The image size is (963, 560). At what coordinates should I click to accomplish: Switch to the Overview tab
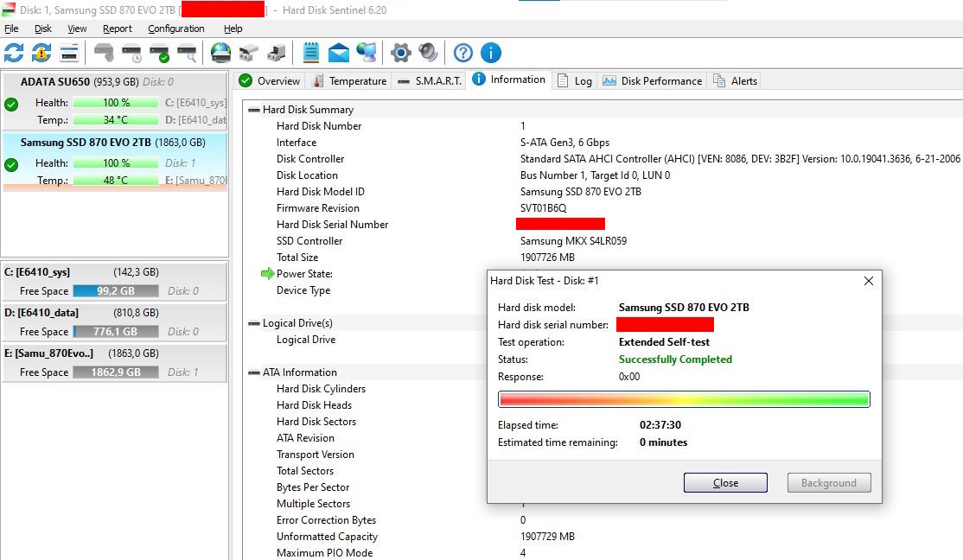(270, 80)
